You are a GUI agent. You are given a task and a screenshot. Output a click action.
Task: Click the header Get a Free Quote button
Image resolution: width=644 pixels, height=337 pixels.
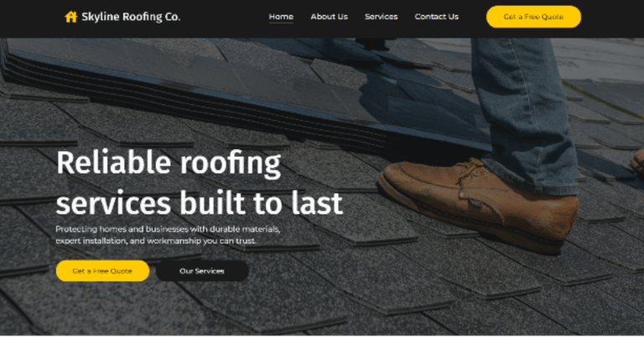point(533,17)
